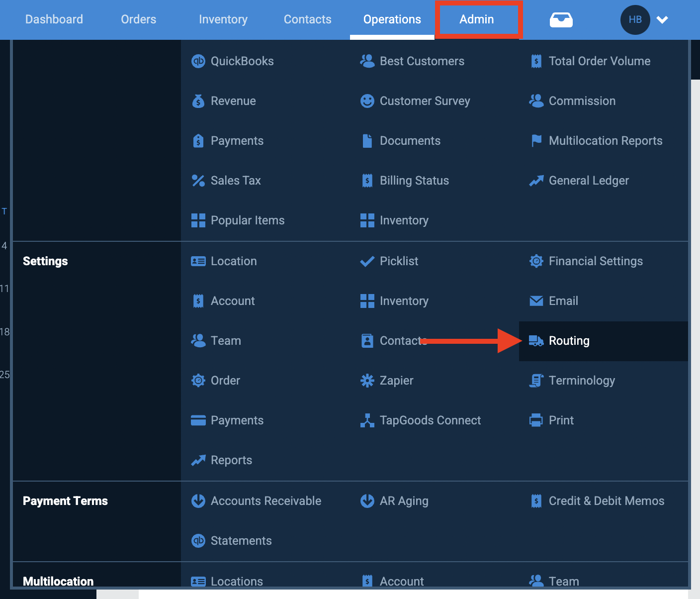Viewport: 700px width, 599px height.
Task: Click the Location settings ID card icon
Action: pos(198,261)
